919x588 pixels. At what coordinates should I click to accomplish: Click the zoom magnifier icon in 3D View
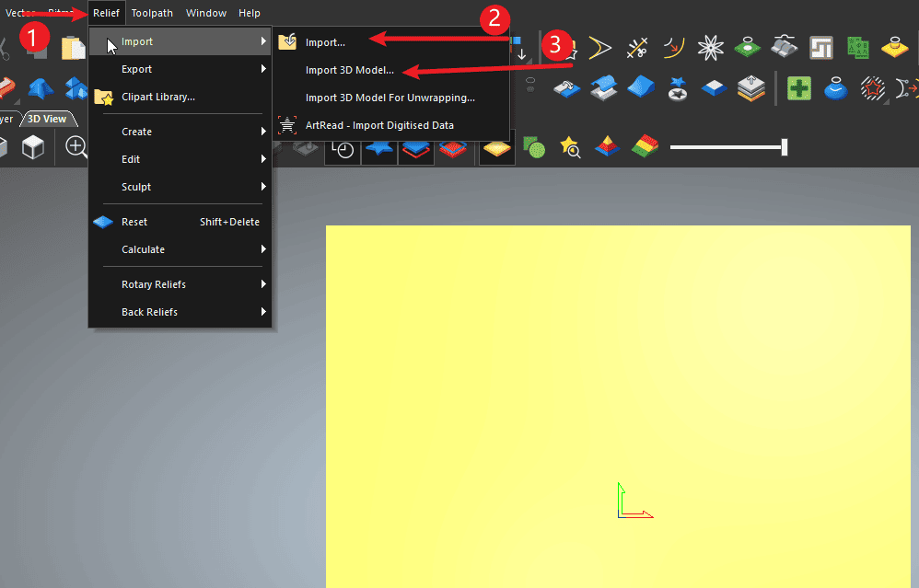[76, 147]
